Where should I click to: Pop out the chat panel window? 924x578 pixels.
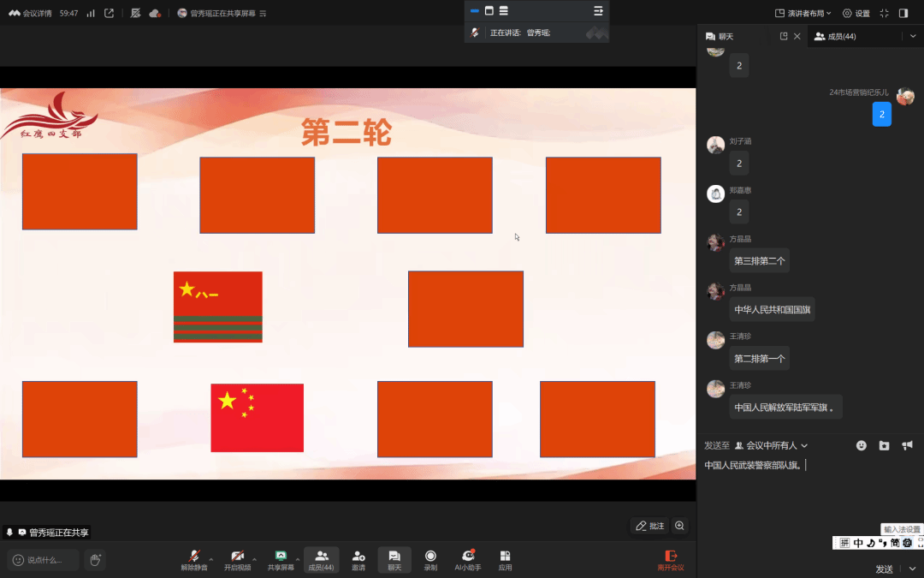[784, 37]
